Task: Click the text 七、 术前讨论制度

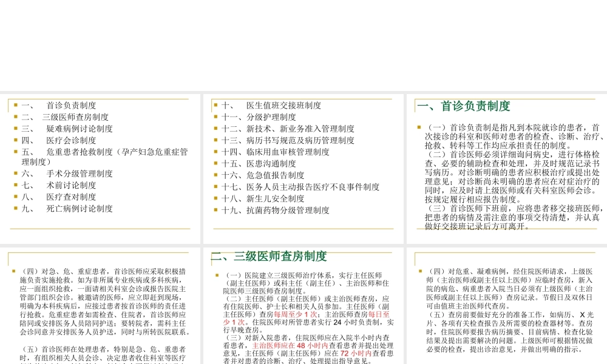Action: [59, 185]
